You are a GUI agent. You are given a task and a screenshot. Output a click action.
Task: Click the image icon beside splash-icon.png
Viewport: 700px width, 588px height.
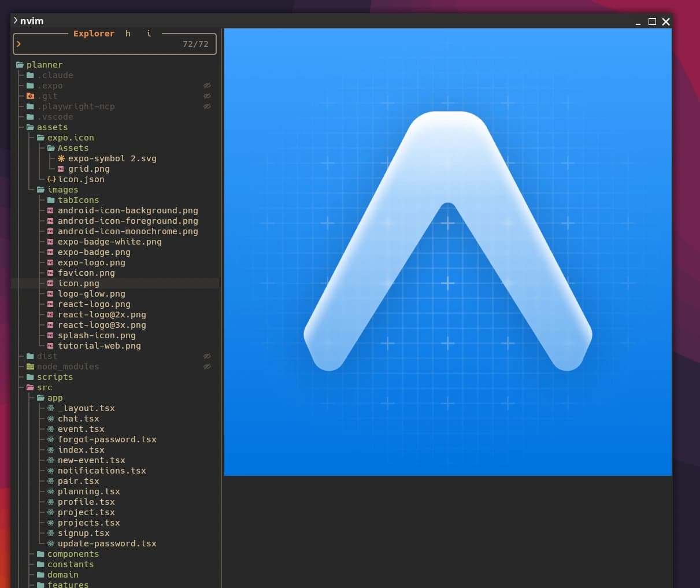tap(51, 335)
